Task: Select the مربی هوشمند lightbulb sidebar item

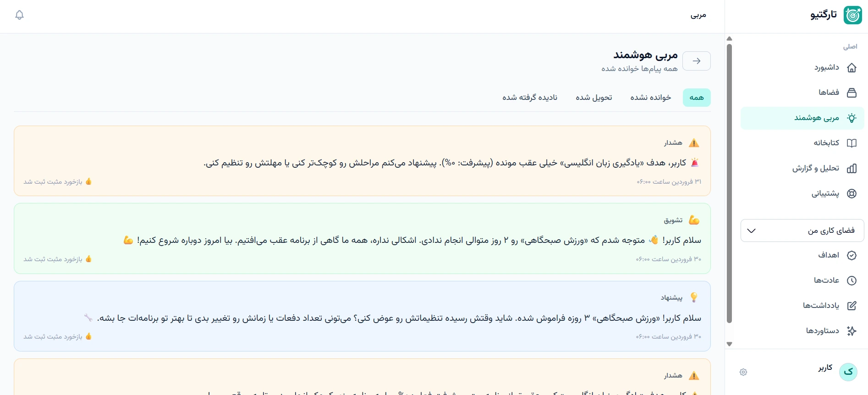Action: click(802, 118)
